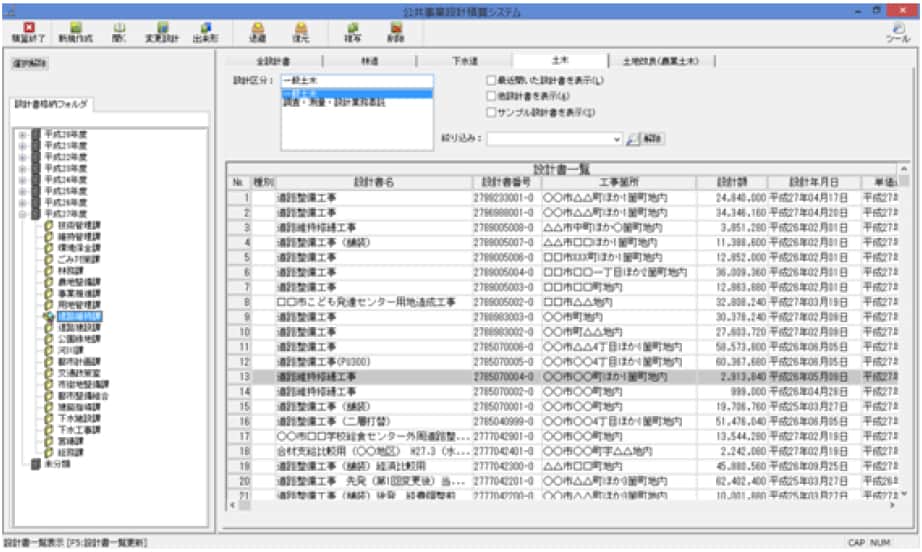Viewport: 922px width, 552px height.
Task: Click design number 2777042901-0 cell
Action: point(504,437)
